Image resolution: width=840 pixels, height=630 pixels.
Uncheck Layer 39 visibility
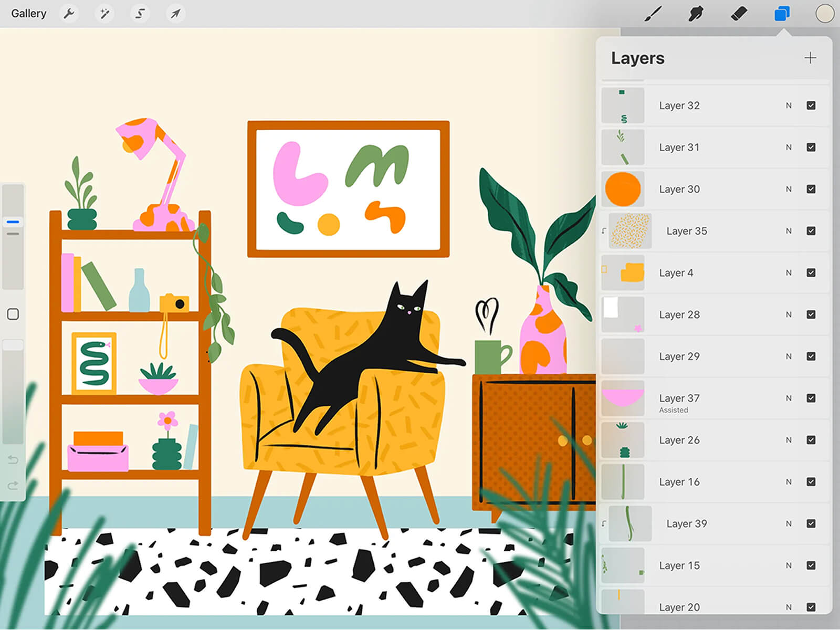pos(811,524)
